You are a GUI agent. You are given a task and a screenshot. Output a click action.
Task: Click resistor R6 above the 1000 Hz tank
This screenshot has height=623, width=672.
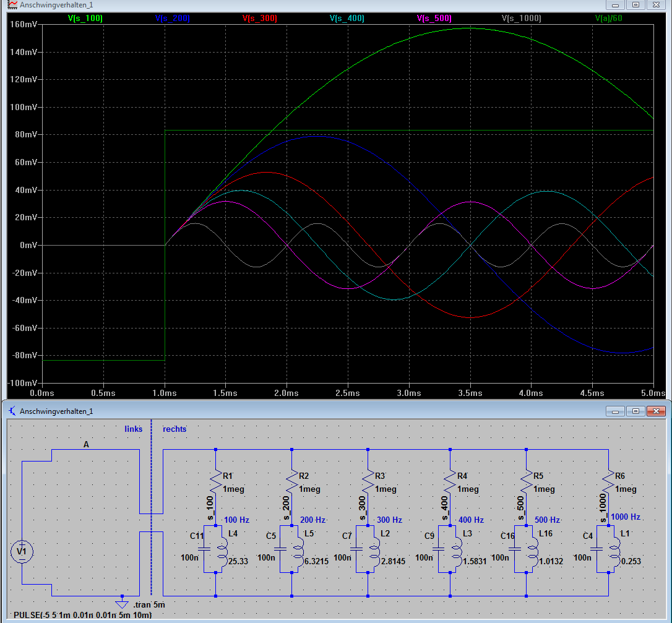pos(608,480)
